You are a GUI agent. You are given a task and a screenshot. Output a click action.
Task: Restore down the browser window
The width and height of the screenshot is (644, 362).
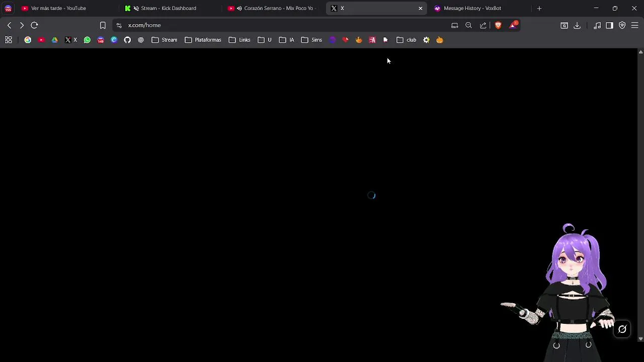pos(615,9)
